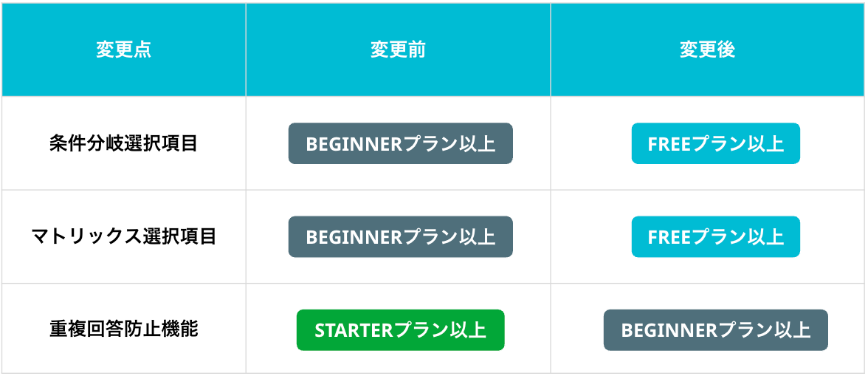Click 変更前 plan badge for 重複回答防止機能
This screenshot has height=376, width=868.
(400, 329)
